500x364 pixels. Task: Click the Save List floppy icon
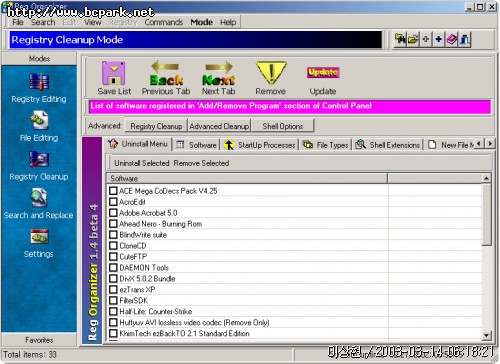(114, 73)
